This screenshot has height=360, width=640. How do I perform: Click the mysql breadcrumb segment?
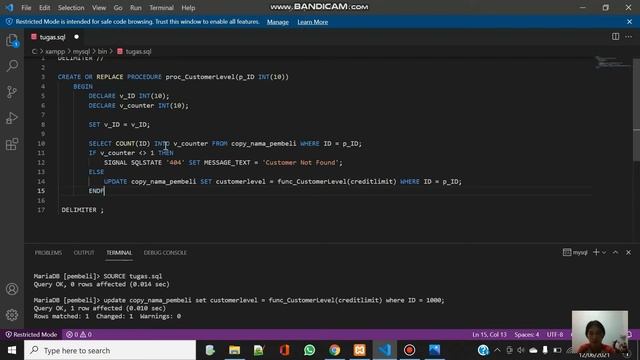[x=81, y=51]
